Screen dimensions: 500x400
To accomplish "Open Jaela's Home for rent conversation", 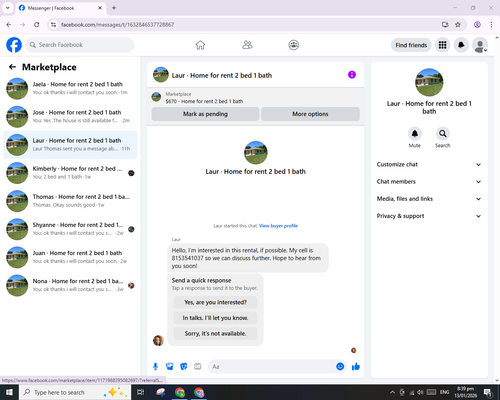I will pos(70,88).
